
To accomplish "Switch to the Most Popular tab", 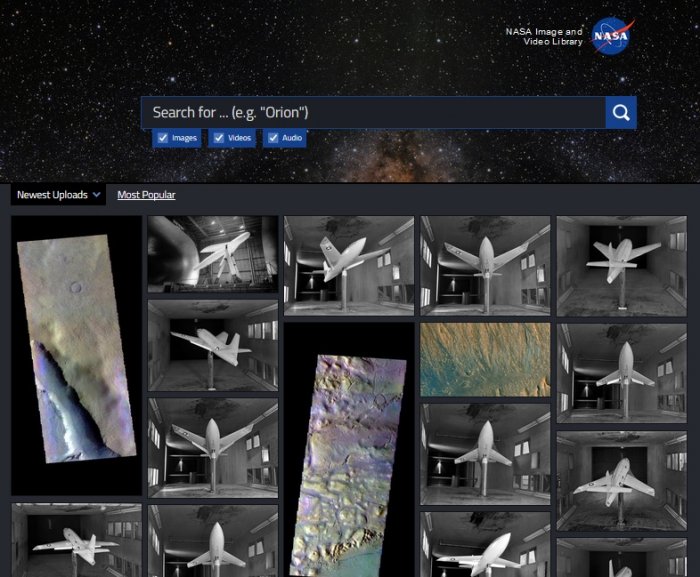I will [146, 195].
